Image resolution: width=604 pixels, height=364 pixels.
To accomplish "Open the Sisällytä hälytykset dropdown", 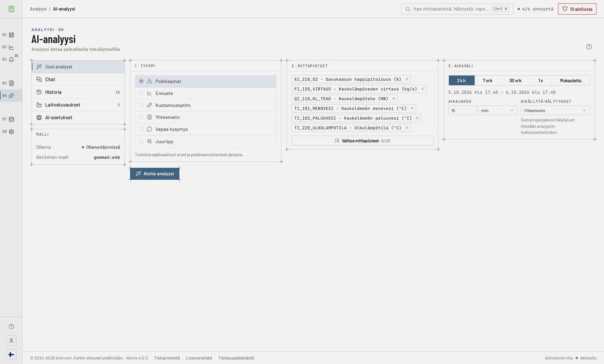I will tap(555, 110).
